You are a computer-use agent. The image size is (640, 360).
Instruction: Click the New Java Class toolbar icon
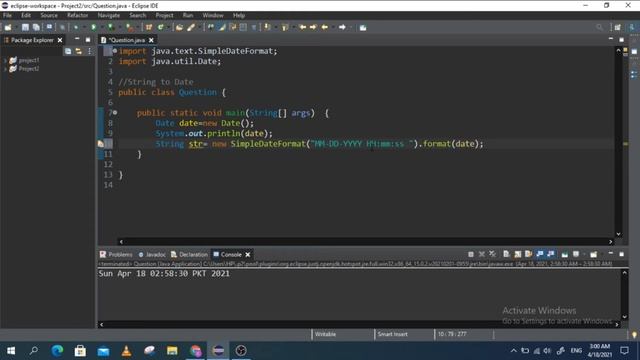click(160, 27)
